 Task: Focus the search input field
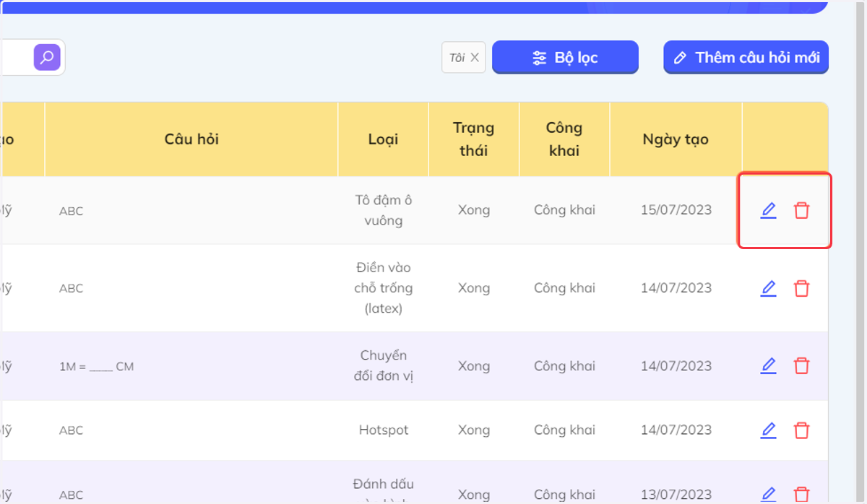(x=16, y=57)
